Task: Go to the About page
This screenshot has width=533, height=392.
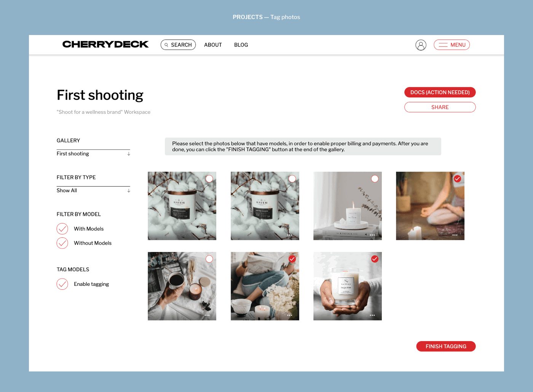Action: coord(213,45)
